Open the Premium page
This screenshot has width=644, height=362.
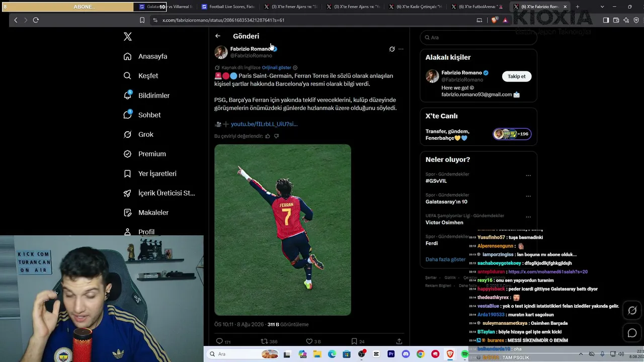click(144, 154)
